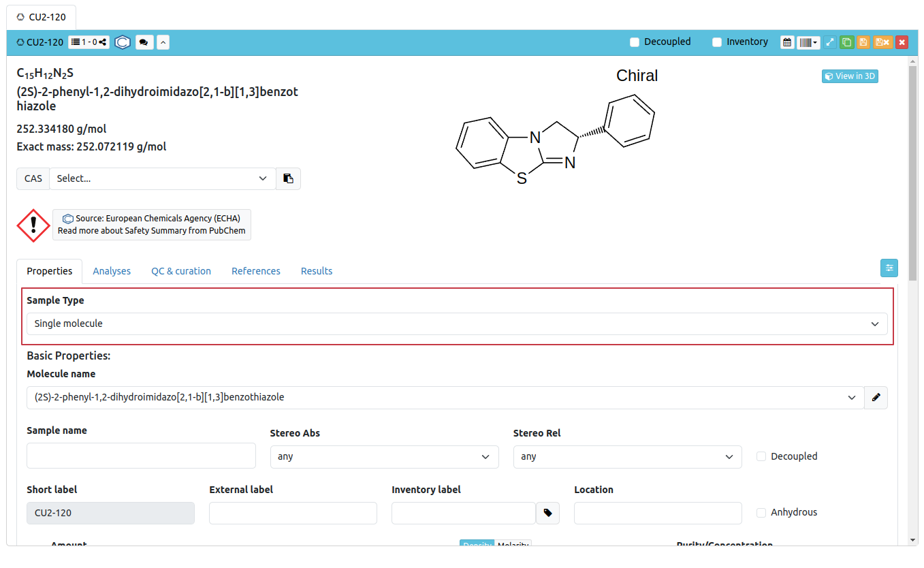924x568 pixels.
Task: Open the CAS select dropdown
Action: pyautogui.click(x=162, y=178)
